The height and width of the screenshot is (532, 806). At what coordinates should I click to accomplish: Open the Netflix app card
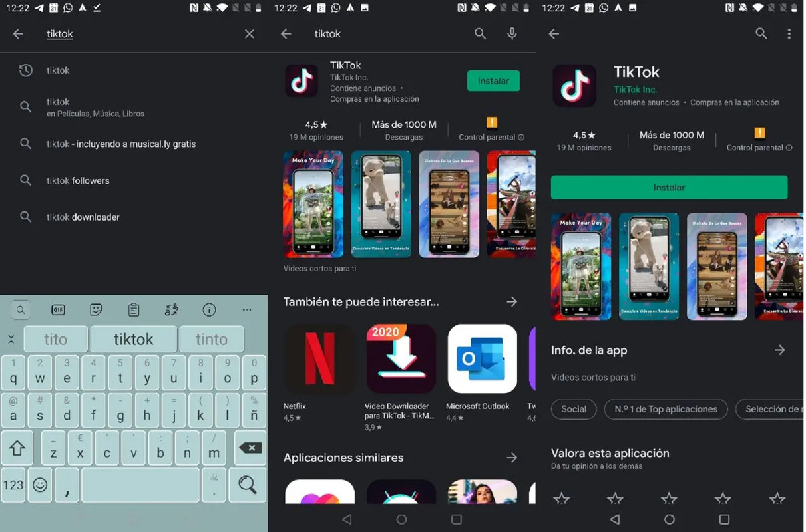coord(318,373)
